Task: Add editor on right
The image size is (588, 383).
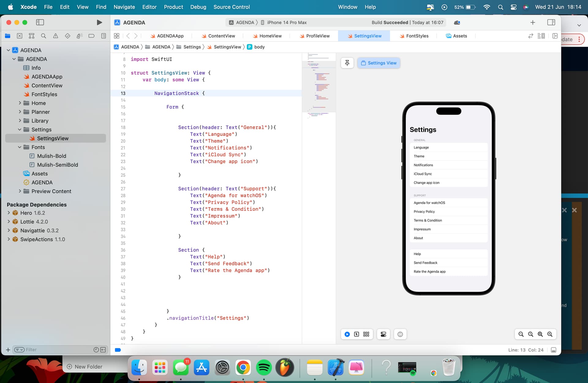Action: [555, 36]
